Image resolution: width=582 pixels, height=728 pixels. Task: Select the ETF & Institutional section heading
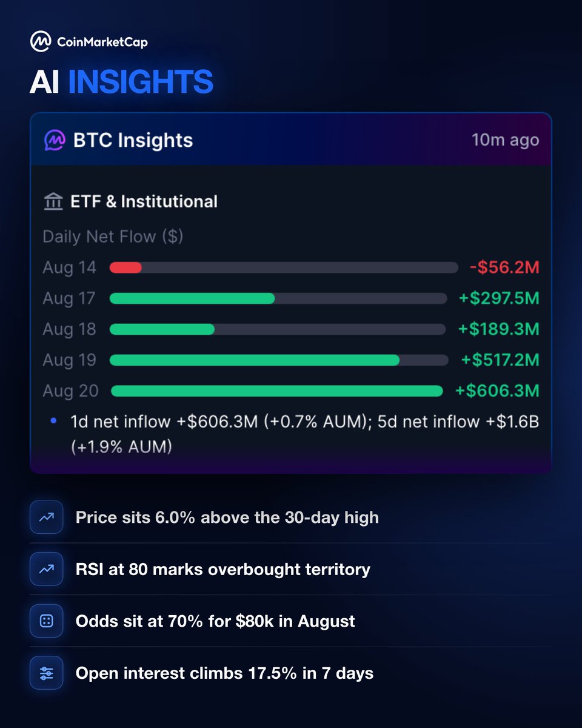pos(144,201)
